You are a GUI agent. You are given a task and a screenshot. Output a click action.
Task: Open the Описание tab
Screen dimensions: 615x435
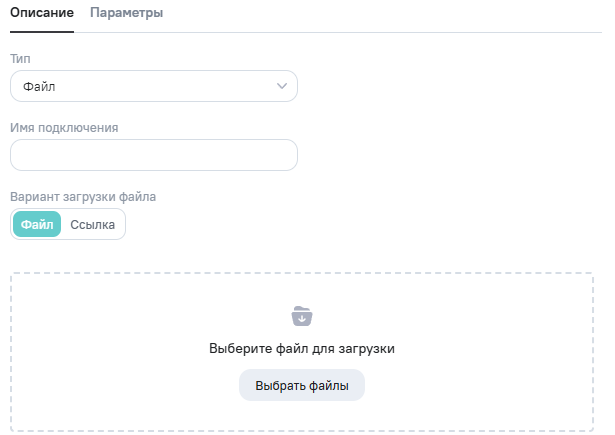tap(41, 13)
